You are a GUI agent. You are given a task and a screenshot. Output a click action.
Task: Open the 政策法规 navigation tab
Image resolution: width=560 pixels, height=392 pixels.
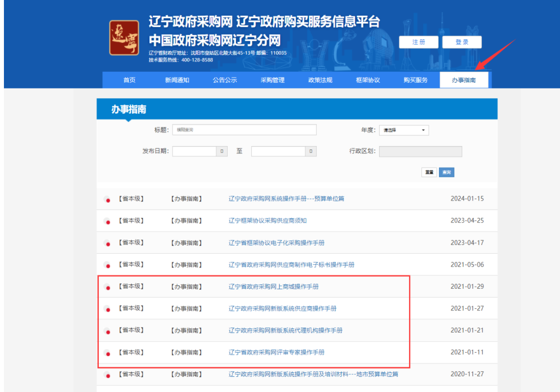(x=320, y=80)
